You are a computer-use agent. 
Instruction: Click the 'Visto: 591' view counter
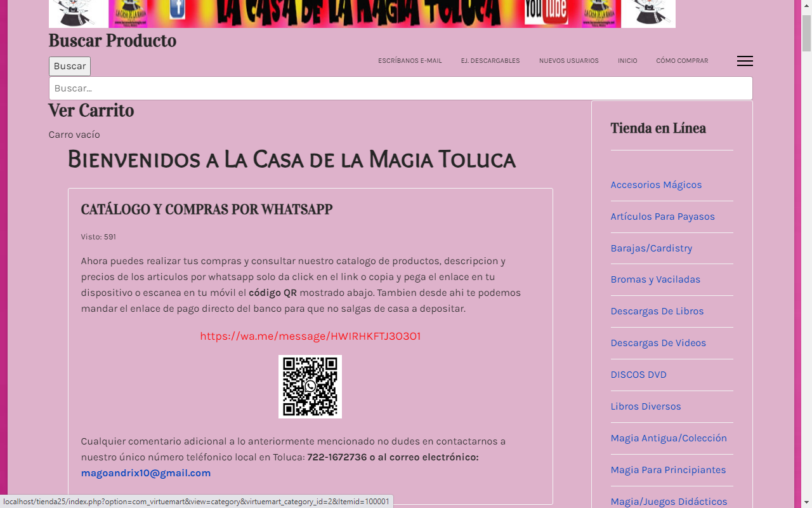click(x=98, y=237)
